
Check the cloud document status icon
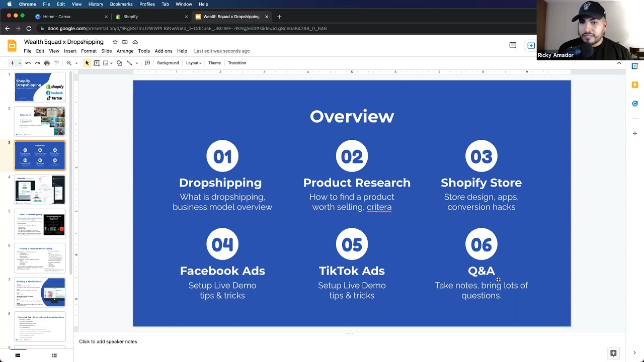point(135,42)
